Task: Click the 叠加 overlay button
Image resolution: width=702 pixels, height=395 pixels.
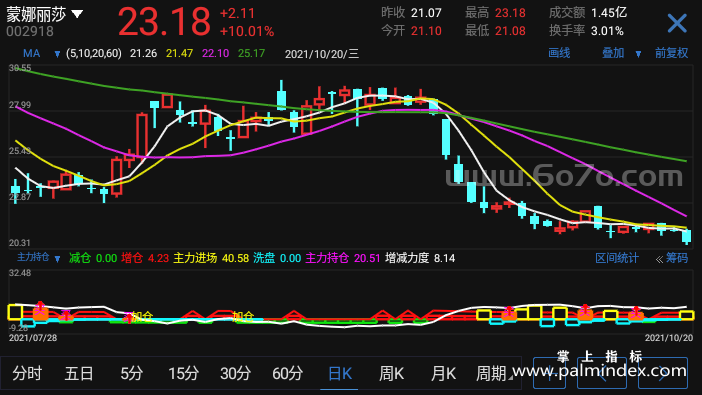Action: tap(613, 53)
